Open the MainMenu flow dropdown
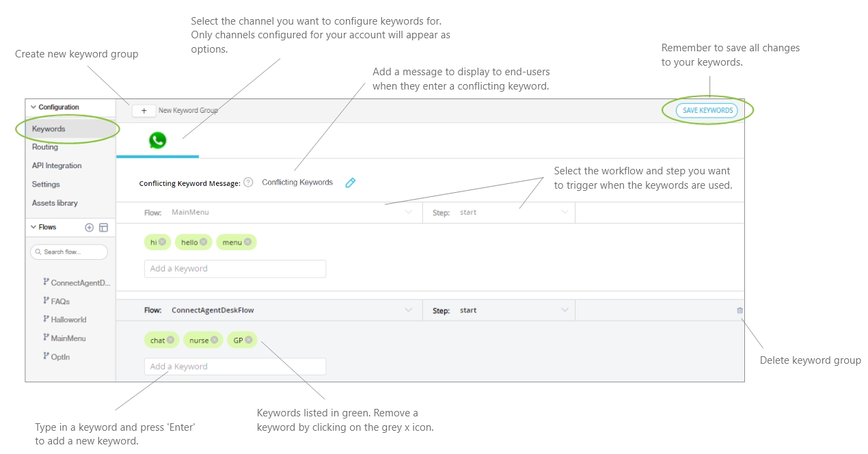The image size is (868, 454). point(409,212)
